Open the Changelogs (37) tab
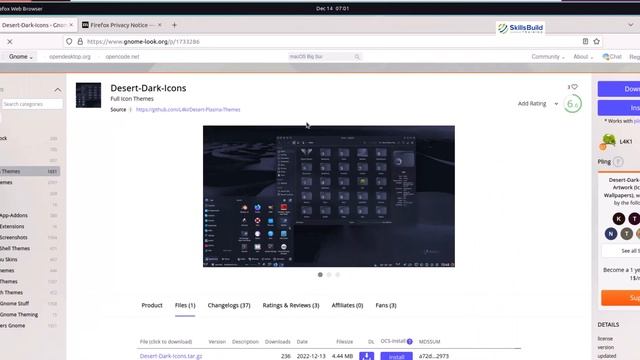 click(x=229, y=305)
